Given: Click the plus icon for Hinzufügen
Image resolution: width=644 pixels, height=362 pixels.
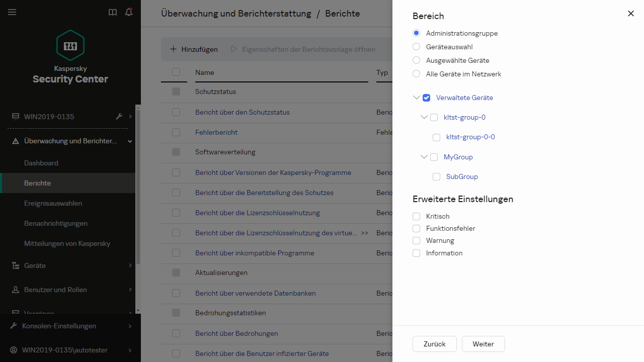Looking at the screenshot, I should 174,49.
